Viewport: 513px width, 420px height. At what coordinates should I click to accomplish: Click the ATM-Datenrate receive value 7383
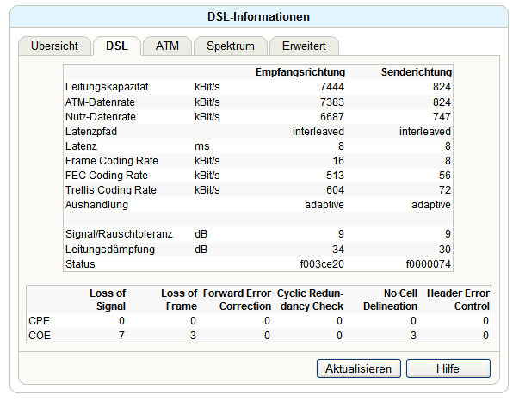coord(332,102)
